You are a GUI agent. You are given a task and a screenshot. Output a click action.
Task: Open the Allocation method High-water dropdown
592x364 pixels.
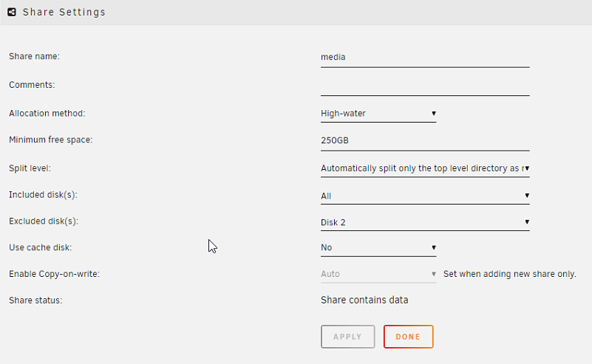[378, 114]
